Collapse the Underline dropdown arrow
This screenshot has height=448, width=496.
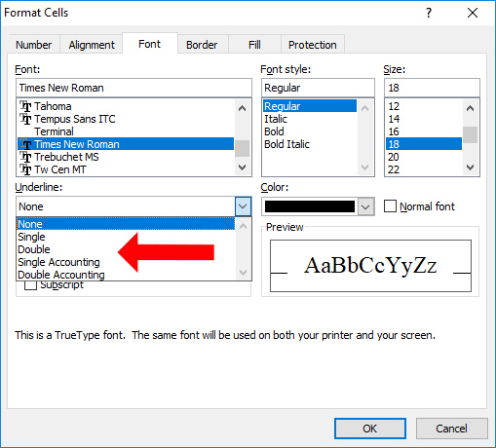point(243,206)
